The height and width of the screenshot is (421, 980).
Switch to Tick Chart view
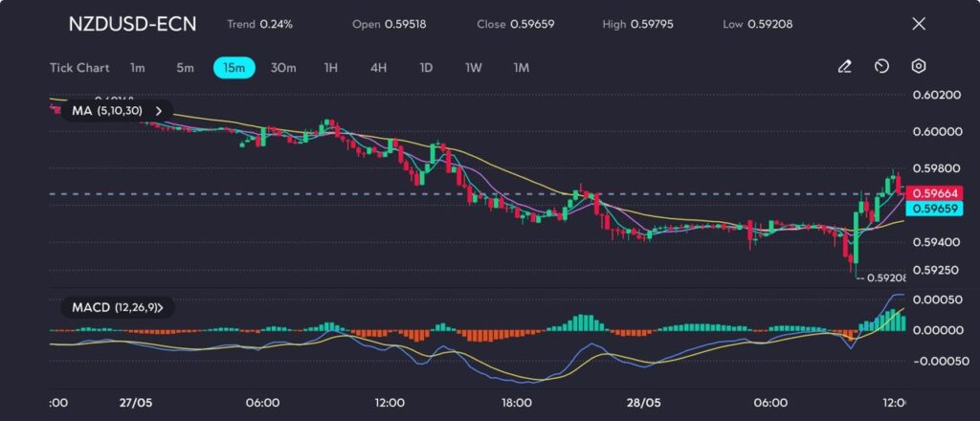coord(78,68)
